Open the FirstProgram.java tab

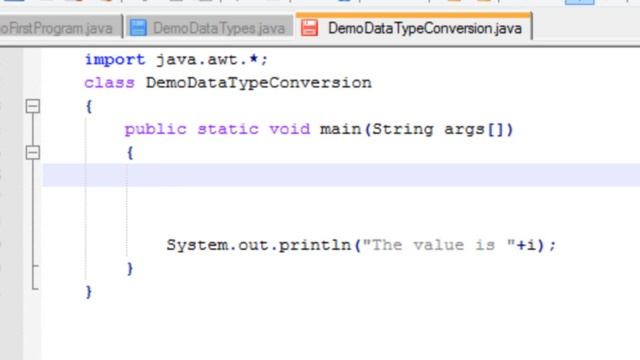point(60,28)
